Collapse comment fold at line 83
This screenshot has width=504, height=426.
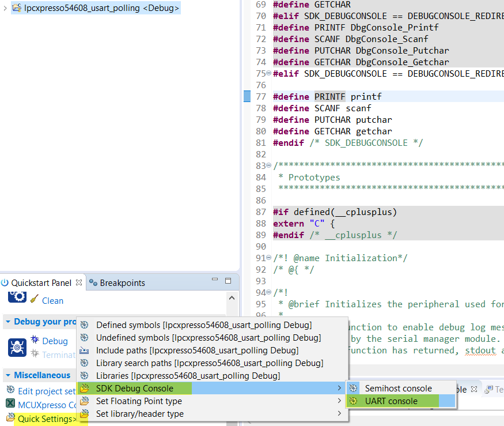click(x=269, y=165)
